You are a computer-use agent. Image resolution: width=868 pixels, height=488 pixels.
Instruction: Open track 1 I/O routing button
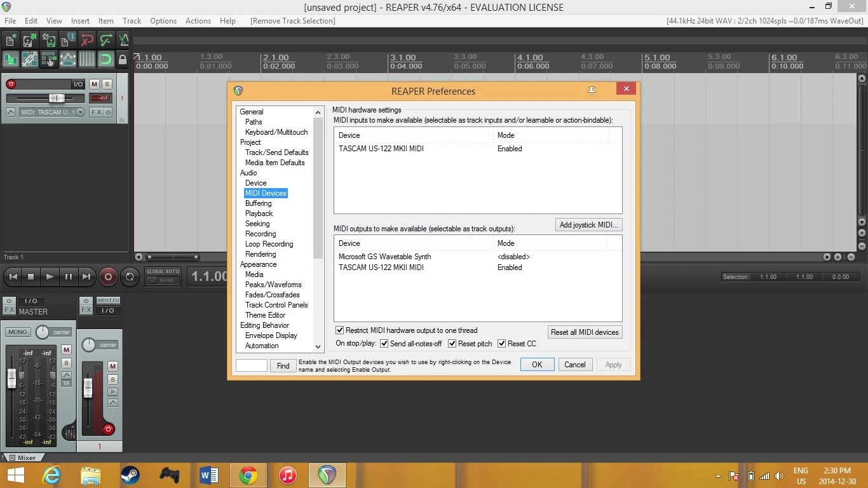click(x=78, y=84)
